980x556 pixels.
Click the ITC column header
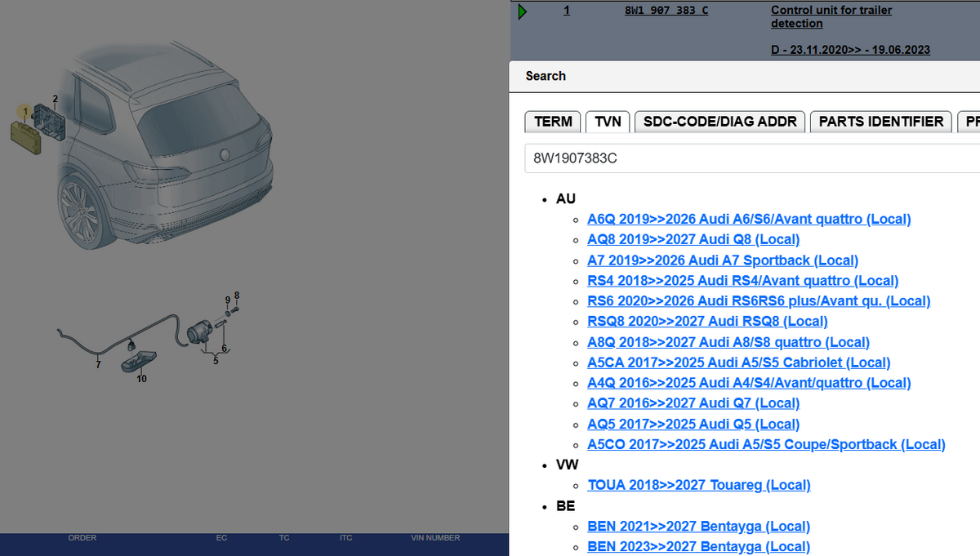[x=345, y=538]
